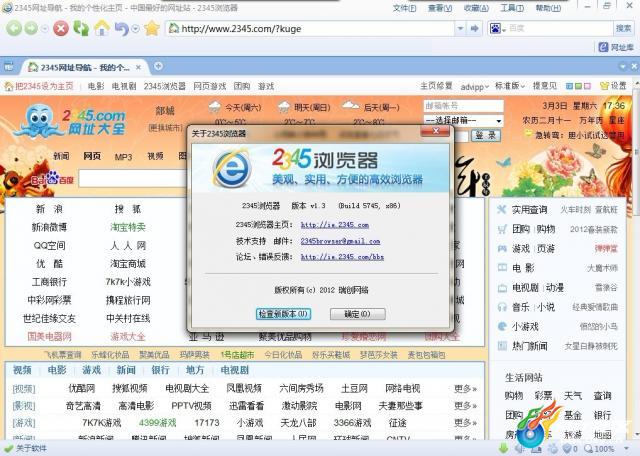Select the MP3 search tab
The image size is (640, 456).
[x=123, y=157]
